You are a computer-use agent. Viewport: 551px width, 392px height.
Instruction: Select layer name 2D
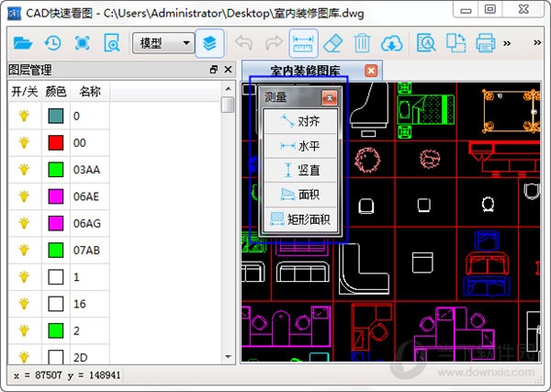(x=80, y=358)
